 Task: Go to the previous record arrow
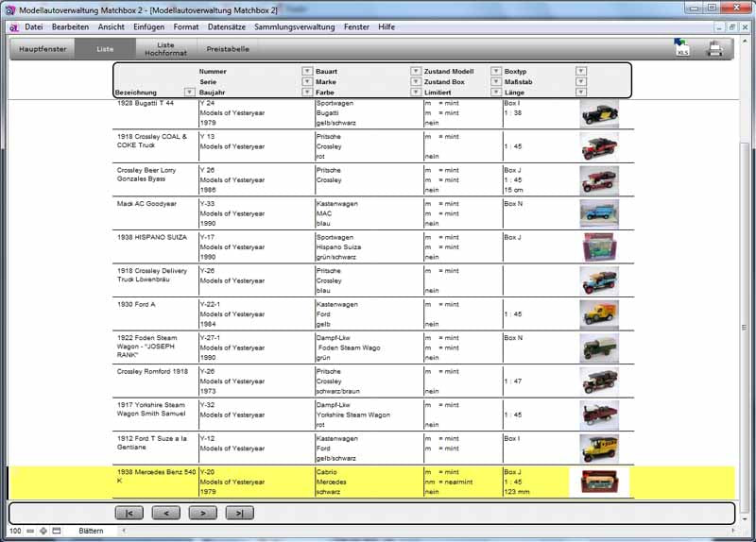pos(165,513)
